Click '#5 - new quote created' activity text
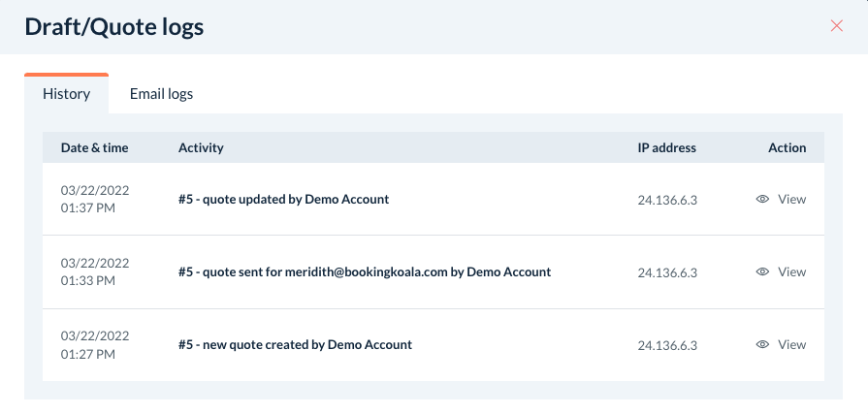 tap(295, 344)
